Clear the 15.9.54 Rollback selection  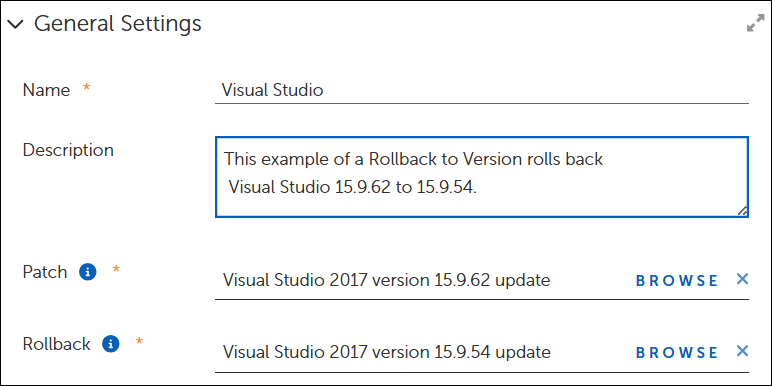[x=742, y=351]
